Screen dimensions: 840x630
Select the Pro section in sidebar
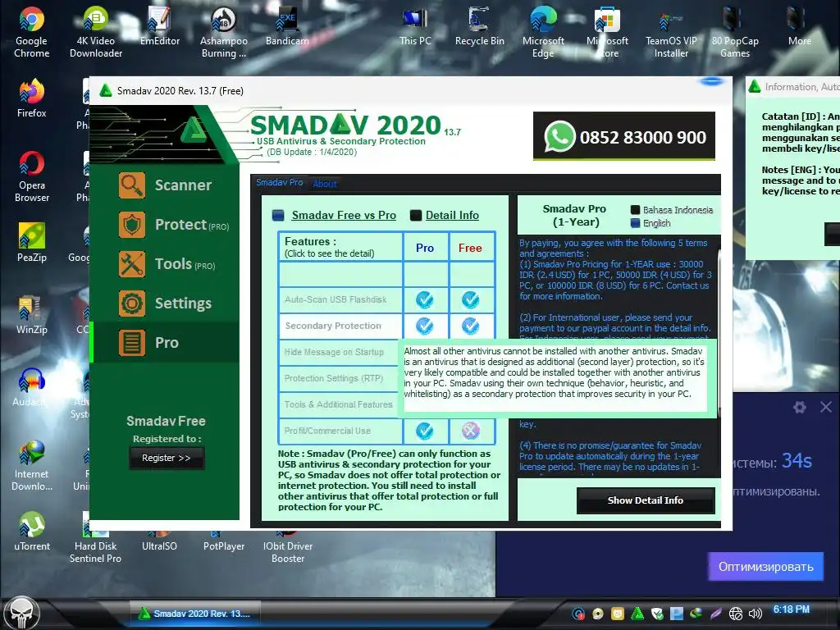[165, 342]
